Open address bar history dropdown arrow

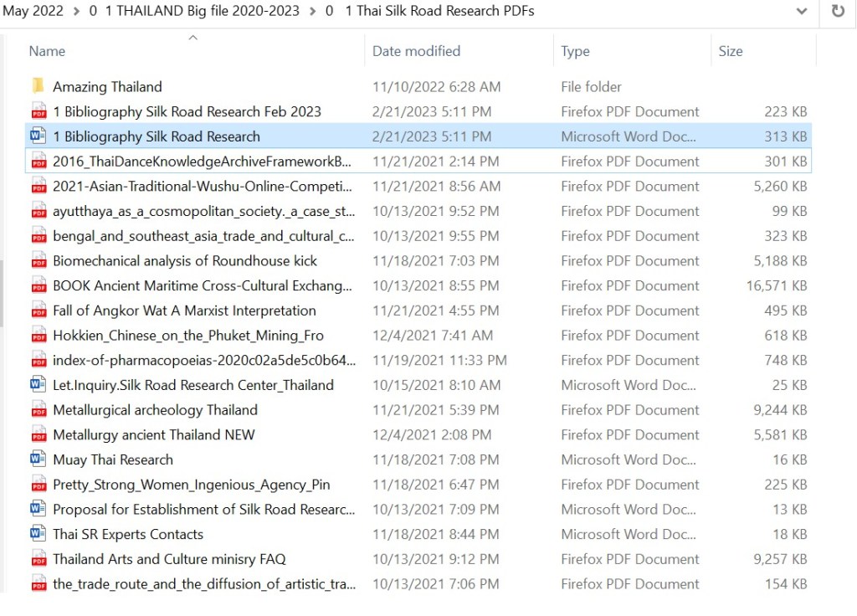[802, 12]
